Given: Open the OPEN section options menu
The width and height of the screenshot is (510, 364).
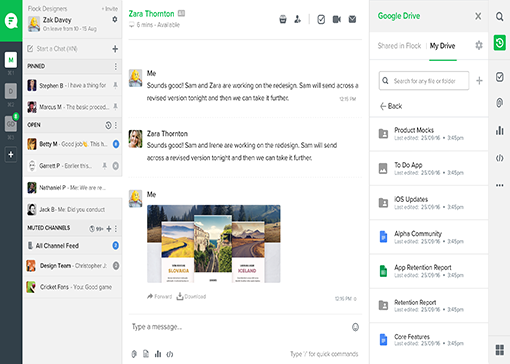Looking at the screenshot, I should pos(116,125).
